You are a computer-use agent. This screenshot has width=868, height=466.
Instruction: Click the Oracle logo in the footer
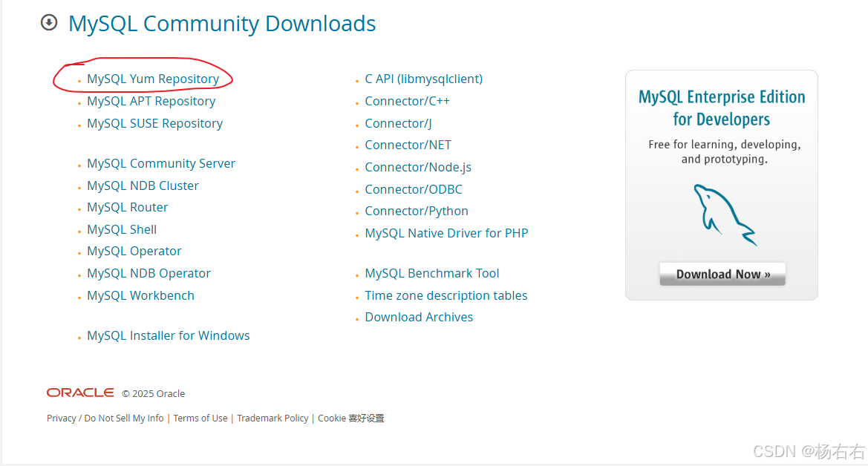pos(79,393)
